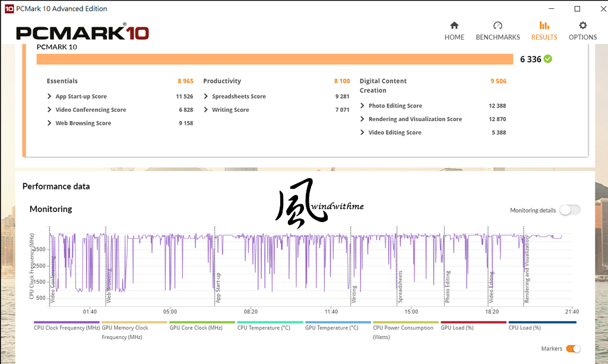This screenshot has width=608, height=364.
Task: Click the Essentials score 8 965
Action: [x=185, y=81]
